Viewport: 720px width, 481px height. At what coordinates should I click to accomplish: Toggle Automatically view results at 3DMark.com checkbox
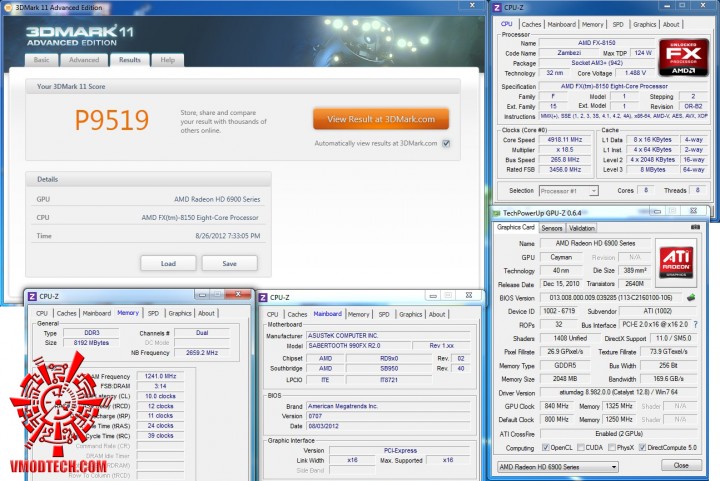[x=446, y=144]
